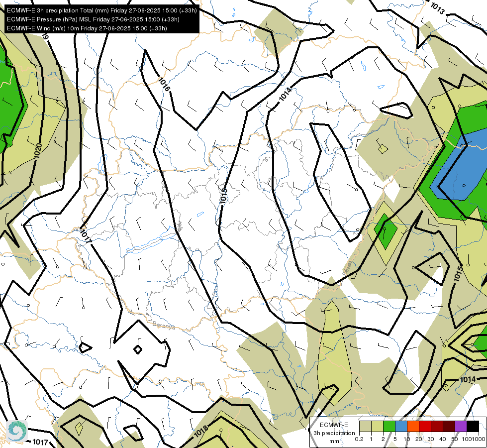Select the black 100–1000 mm legend swatch
The image size is (487, 448).
pos(473,426)
